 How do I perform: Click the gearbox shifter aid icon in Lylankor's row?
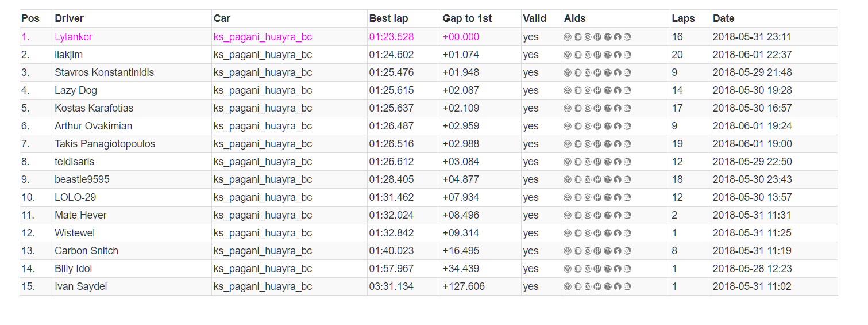pos(597,37)
